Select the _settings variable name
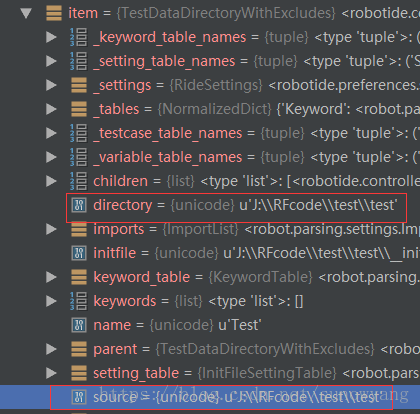This screenshot has width=420, height=414. coord(122,85)
